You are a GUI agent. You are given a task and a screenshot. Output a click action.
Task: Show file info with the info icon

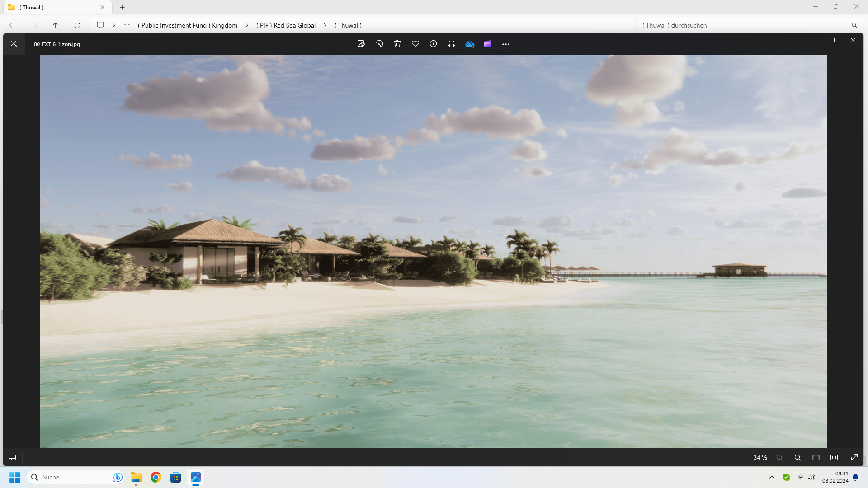tap(433, 44)
